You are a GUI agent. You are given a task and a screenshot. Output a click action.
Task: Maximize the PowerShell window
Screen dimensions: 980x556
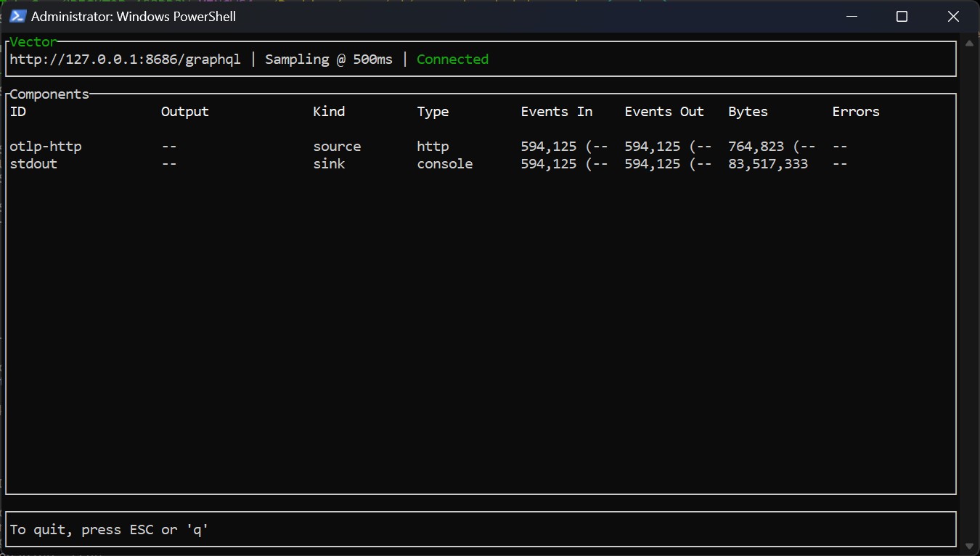[902, 16]
